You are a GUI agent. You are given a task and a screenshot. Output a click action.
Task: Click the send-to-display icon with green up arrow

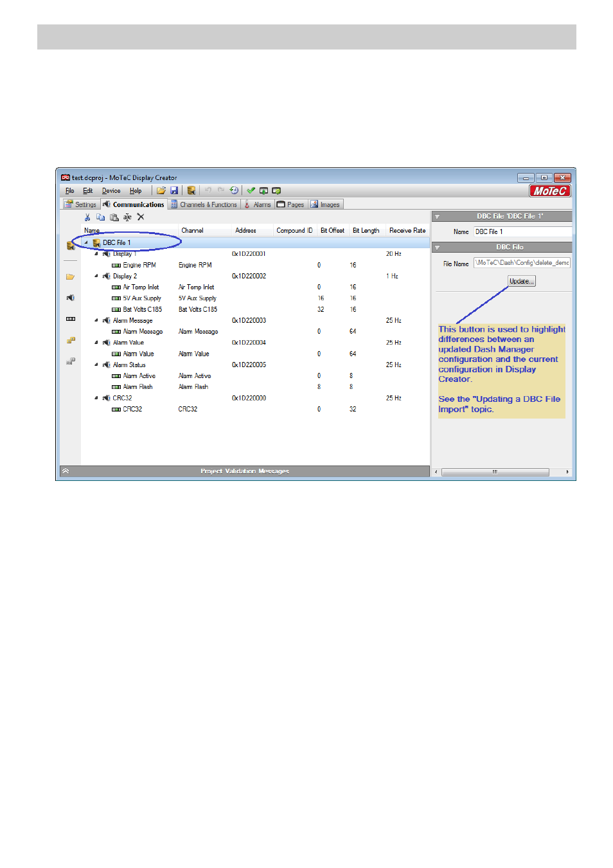263,191
